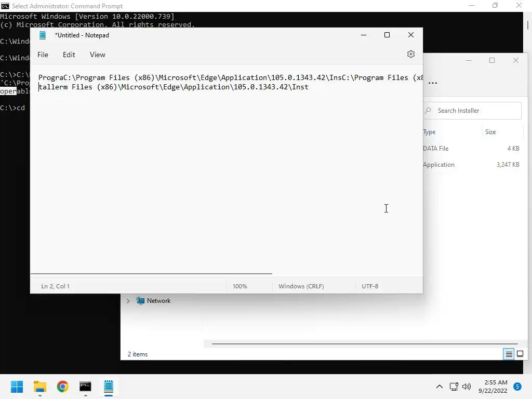This screenshot has width=532, height=399.
Task: Click Command Prompt vertical scrollbar
Action: (x=528, y=25)
